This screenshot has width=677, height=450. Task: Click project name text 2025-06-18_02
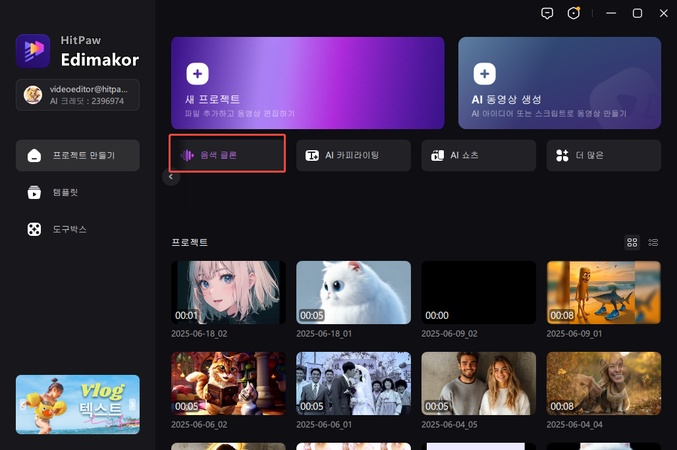pos(199,334)
